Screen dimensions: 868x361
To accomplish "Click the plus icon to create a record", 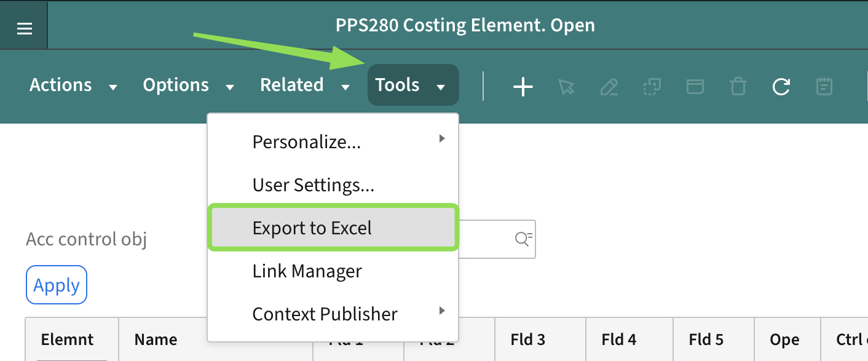I will pyautogui.click(x=523, y=87).
